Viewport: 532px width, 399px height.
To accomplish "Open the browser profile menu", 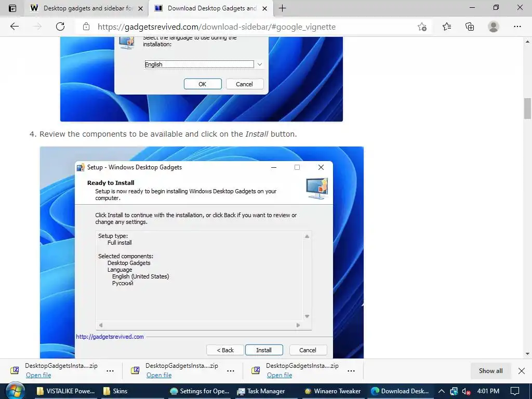I will coord(494,26).
